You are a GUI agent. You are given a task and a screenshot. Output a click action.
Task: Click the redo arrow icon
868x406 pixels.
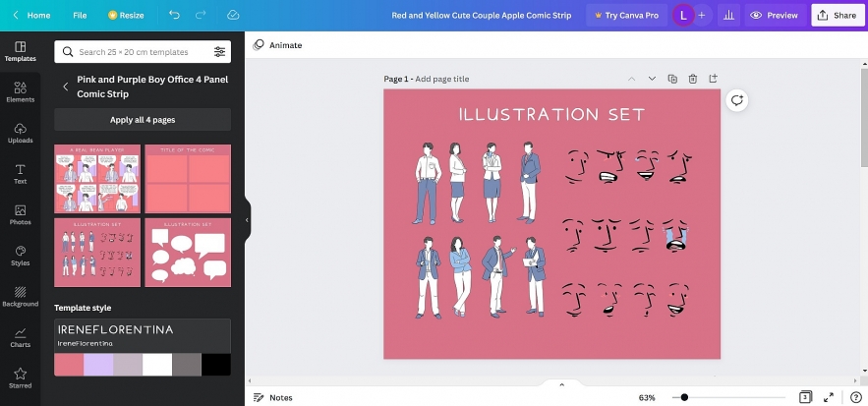201,16
